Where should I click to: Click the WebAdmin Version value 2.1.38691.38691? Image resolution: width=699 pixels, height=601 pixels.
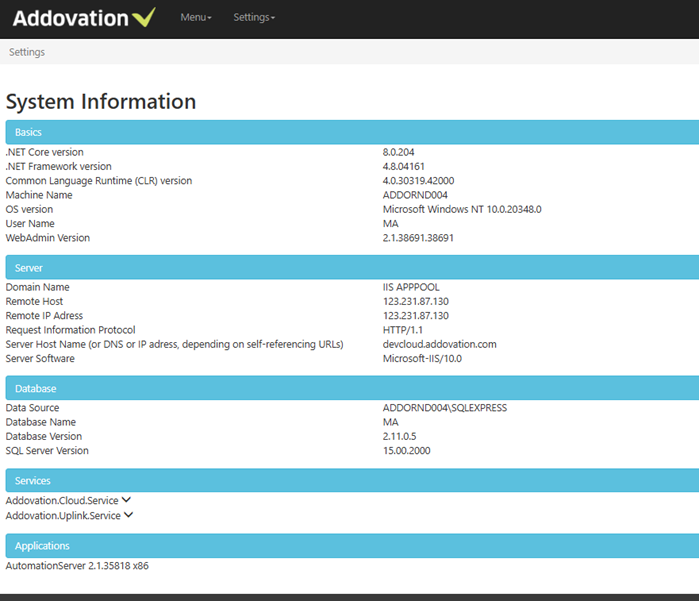point(418,238)
